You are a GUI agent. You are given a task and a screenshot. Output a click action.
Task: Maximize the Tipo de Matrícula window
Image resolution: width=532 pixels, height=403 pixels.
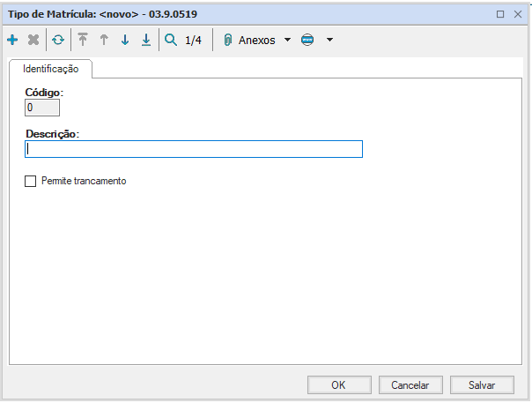tap(500, 14)
